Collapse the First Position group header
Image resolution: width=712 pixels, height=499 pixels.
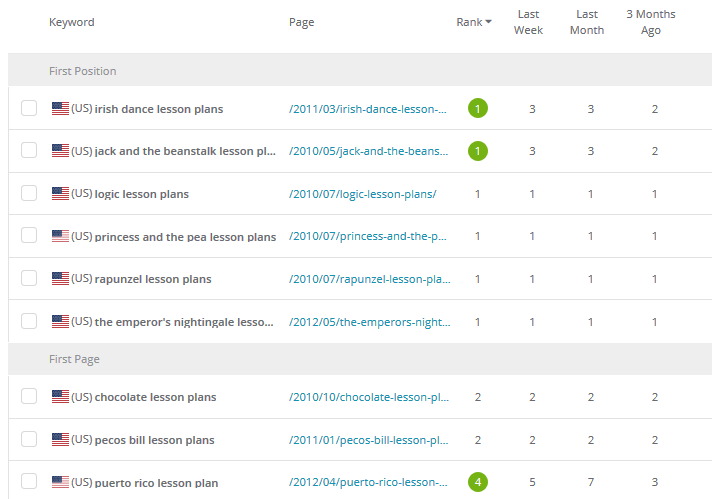(360, 70)
